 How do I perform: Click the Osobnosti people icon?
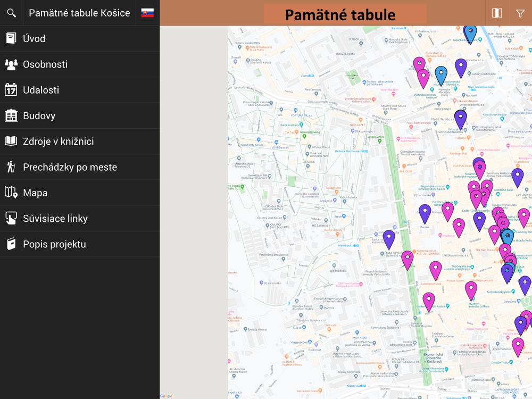(x=11, y=64)
